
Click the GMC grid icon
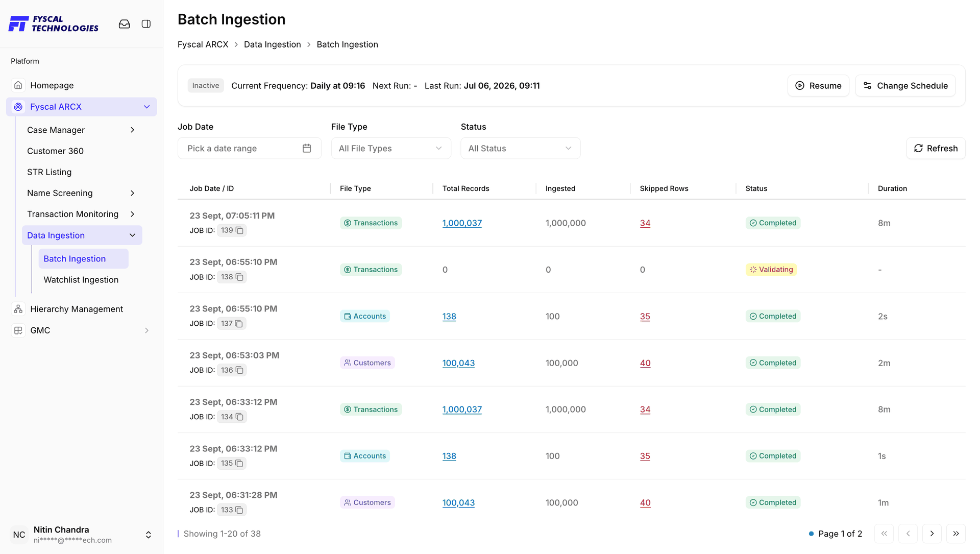click(18, 330)
